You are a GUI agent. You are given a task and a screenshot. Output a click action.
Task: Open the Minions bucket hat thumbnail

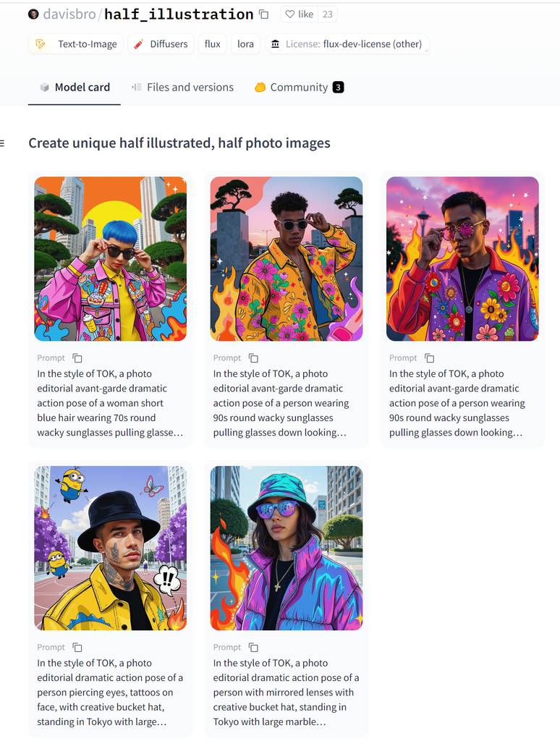click(x=111, y=549)
